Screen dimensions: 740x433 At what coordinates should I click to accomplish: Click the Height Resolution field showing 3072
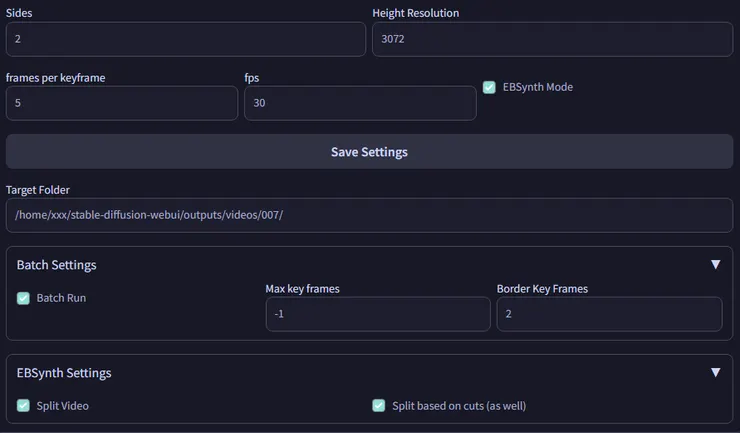coord(552,40)
